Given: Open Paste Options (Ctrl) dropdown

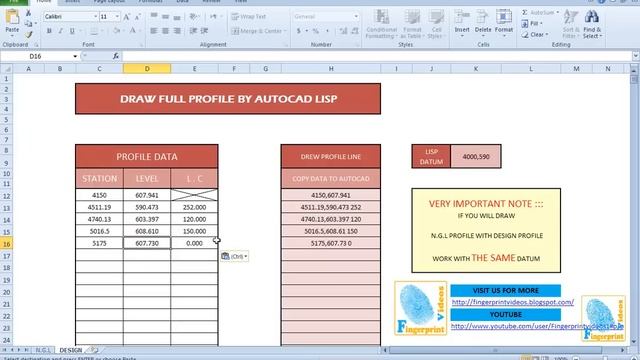Looking at the screenshot, I should (235, 256).
